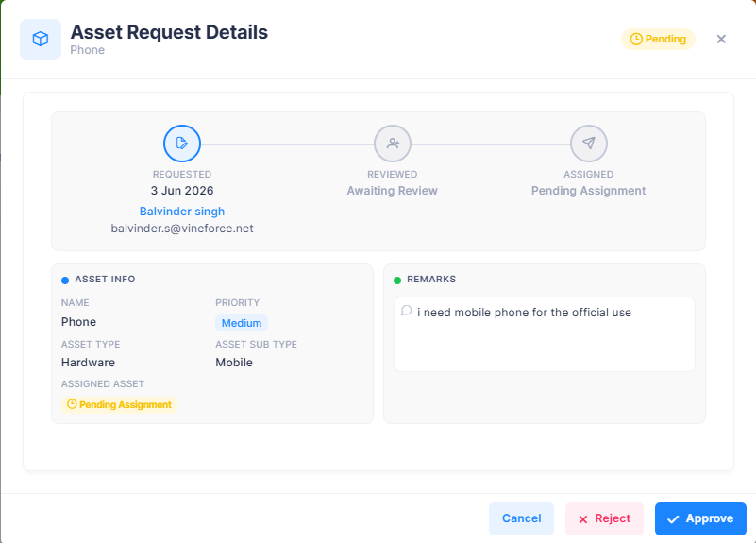Click the yellow Pending Assignment badge under Assigned Asset
The height and width of the screenshot is (543, 756).
pos(119,404)
